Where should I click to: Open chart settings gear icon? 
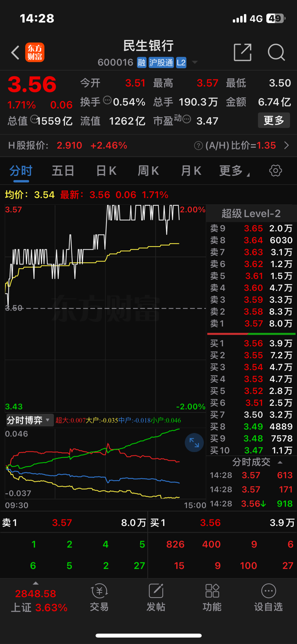pyautogui.click(x=276, y=171)
